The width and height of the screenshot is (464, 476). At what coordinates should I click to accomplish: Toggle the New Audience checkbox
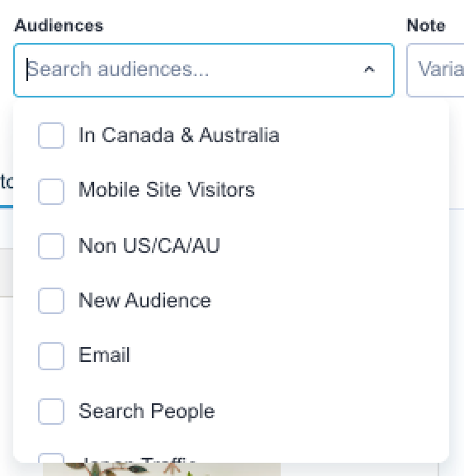point(51,301)
